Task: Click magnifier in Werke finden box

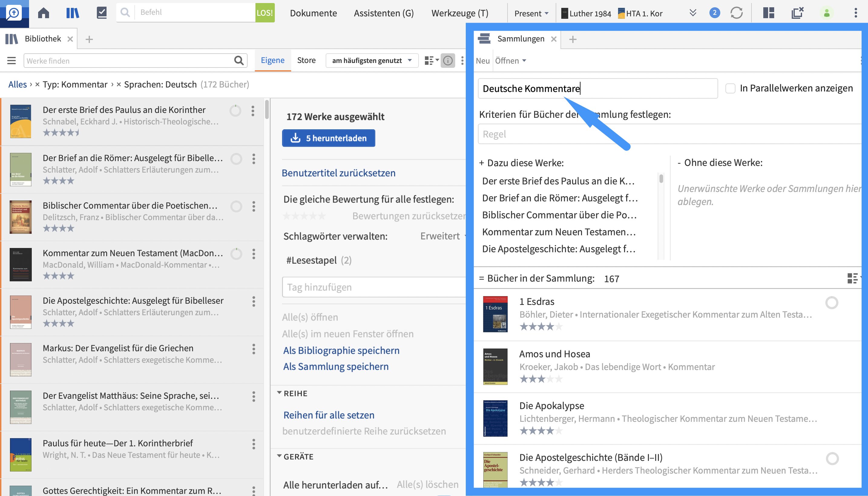Action: tap(239, 61)
